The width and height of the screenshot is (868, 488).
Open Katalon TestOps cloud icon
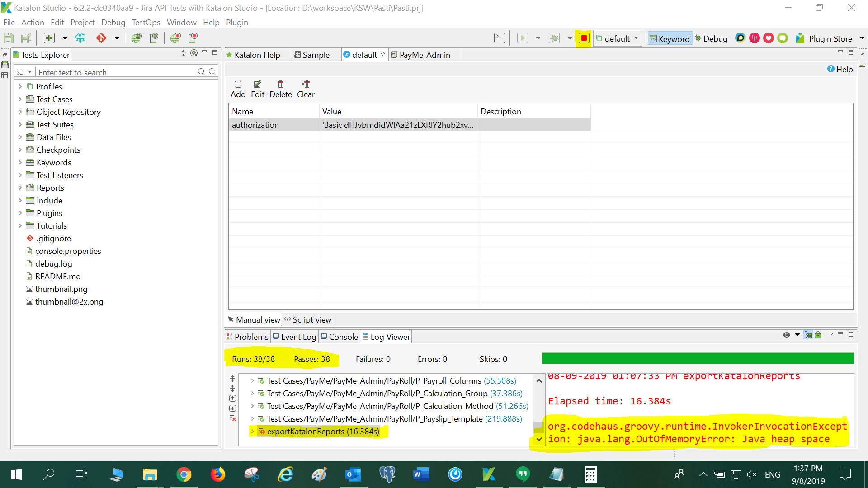(80, 38)
